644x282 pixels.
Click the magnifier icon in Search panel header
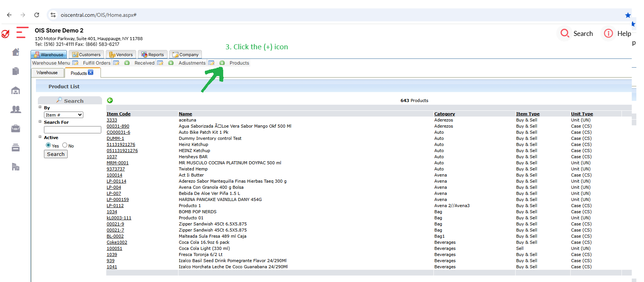[59, 100]
